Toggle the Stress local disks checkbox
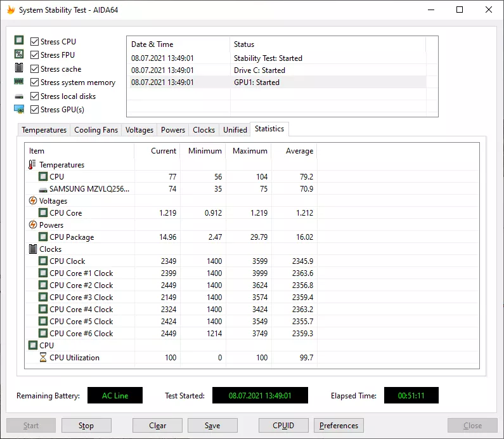The width and height of the screenshot is (504, 439). (x=34, y=96)
